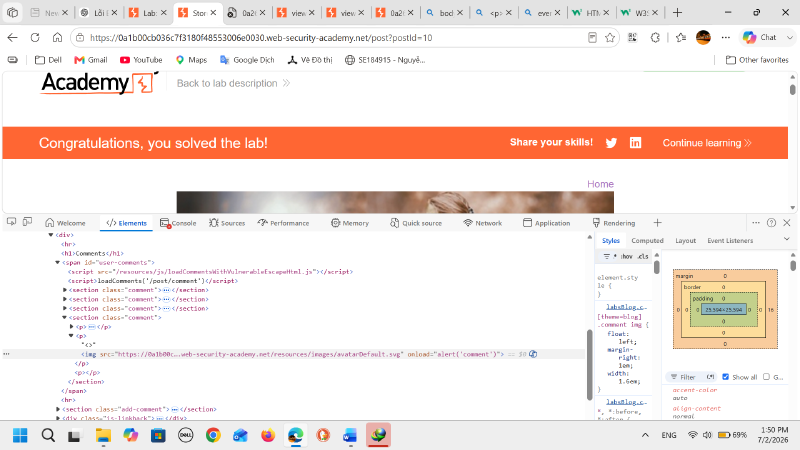Toggle device emulation mode icon
This screenshot has height=450, width=800.
coord(28,222)
